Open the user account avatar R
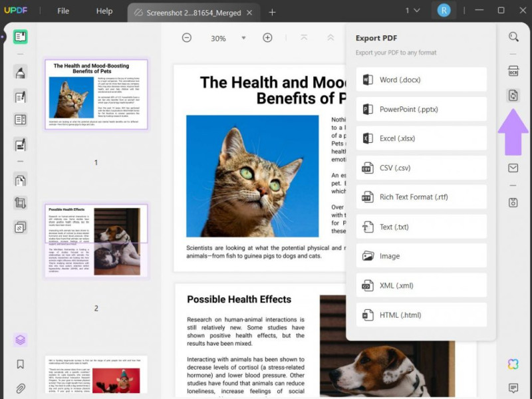Screen dimensions: 532x399 point(444,11)
